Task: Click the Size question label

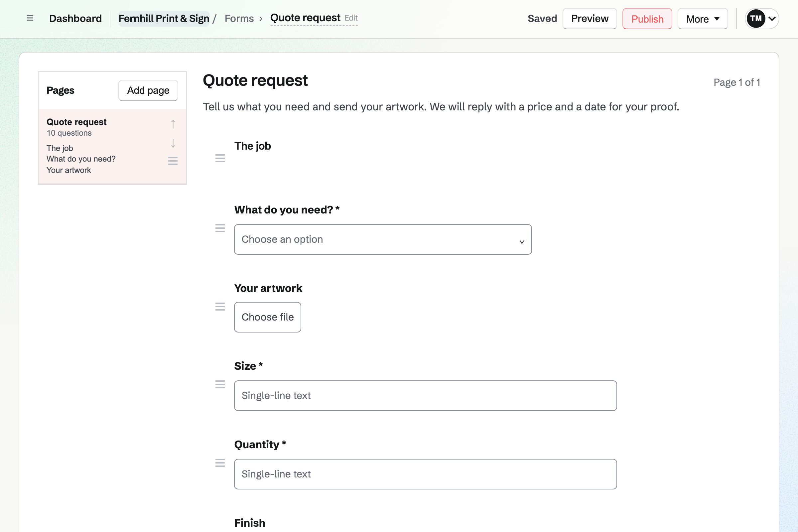Action: [x=248, y=366]
